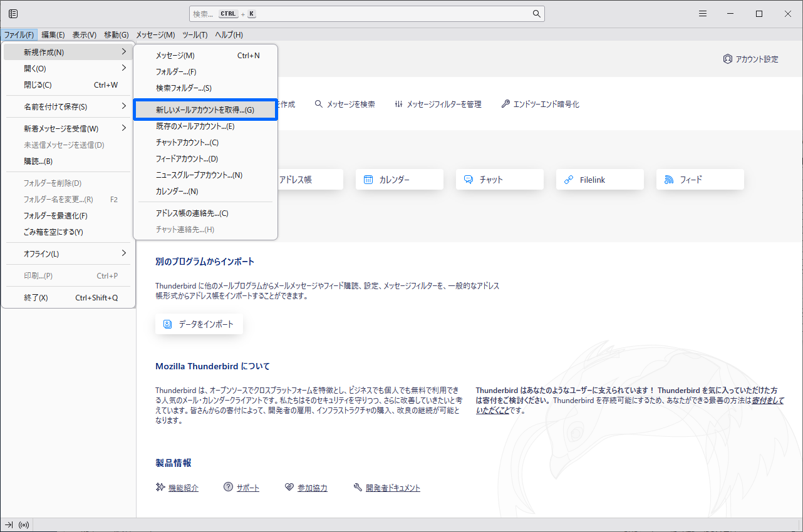Open the フィード setup card
803x532 pixels.
(x=700, y=180)
